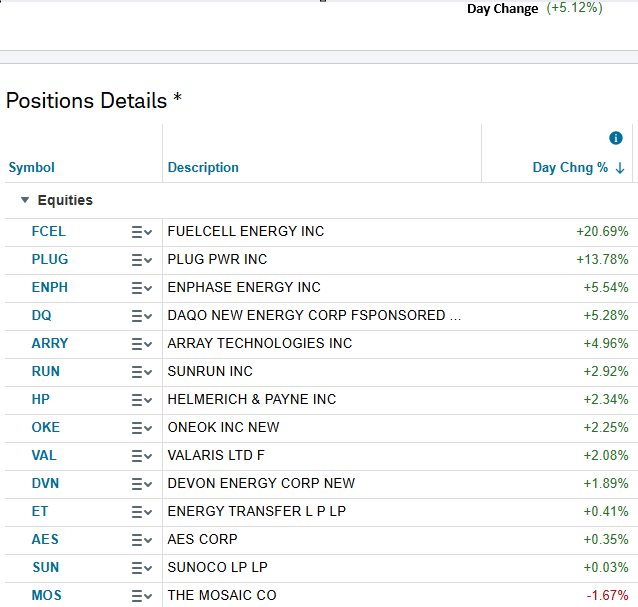
Task: Select the HELMERICH & PAYNE INC description
Action: (x=252, y=399)
